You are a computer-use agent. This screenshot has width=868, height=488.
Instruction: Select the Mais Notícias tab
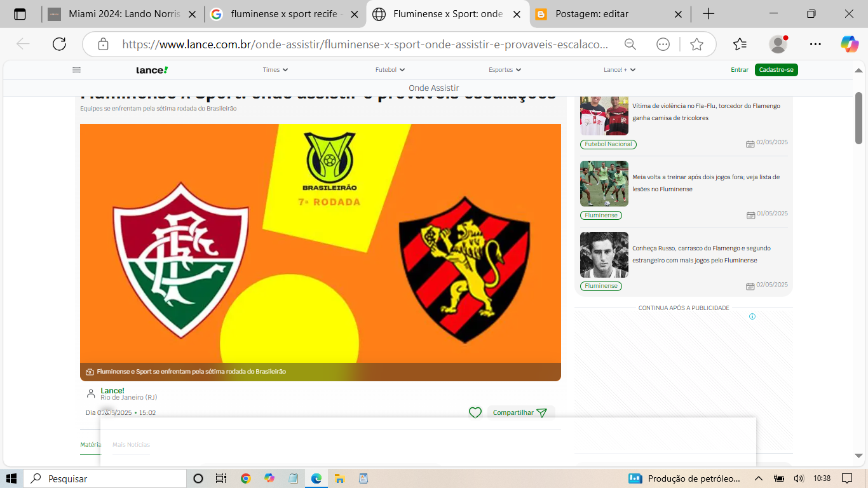(x=131, y=445)
